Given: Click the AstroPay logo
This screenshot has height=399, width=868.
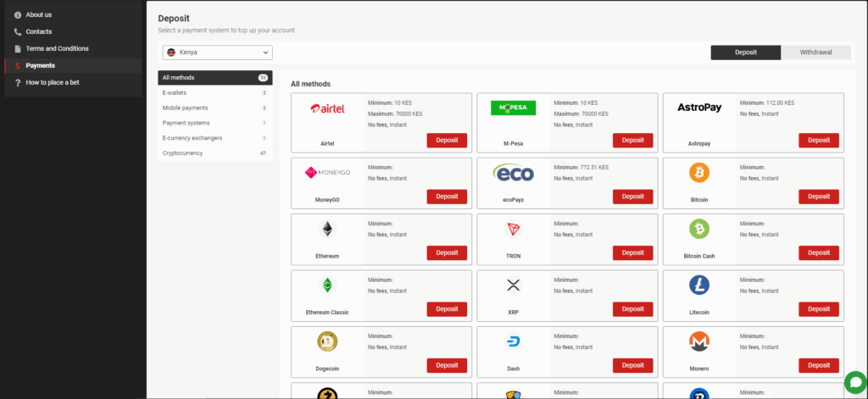Looking at the screenshot, I should [699, 108].
